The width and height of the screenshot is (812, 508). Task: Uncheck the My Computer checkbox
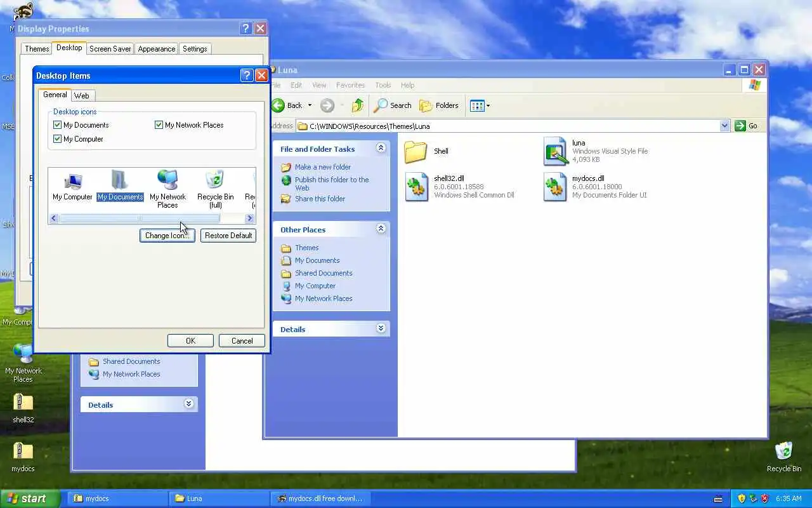pyautogui.click(x=58, y=139)
